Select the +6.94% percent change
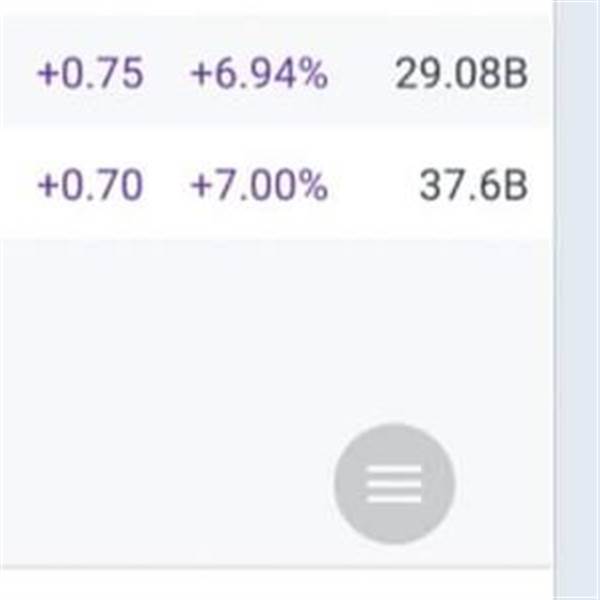600x600 pixels. coord(259,73)
